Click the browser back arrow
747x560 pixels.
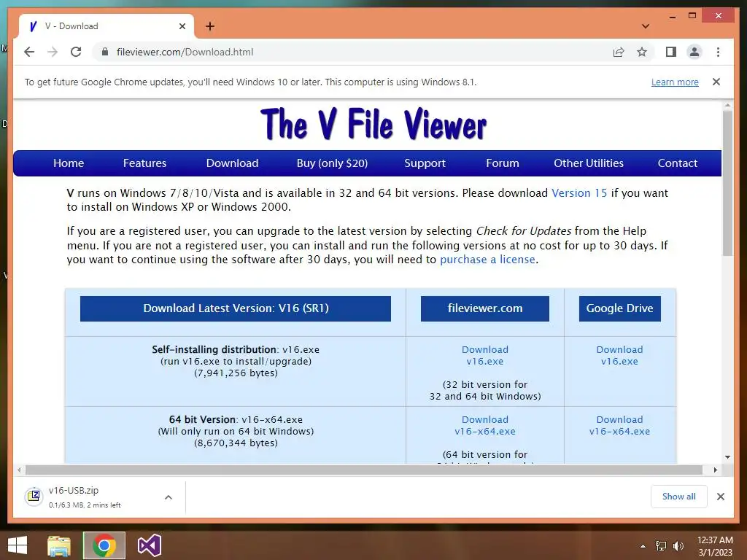(x=29, y=52)
